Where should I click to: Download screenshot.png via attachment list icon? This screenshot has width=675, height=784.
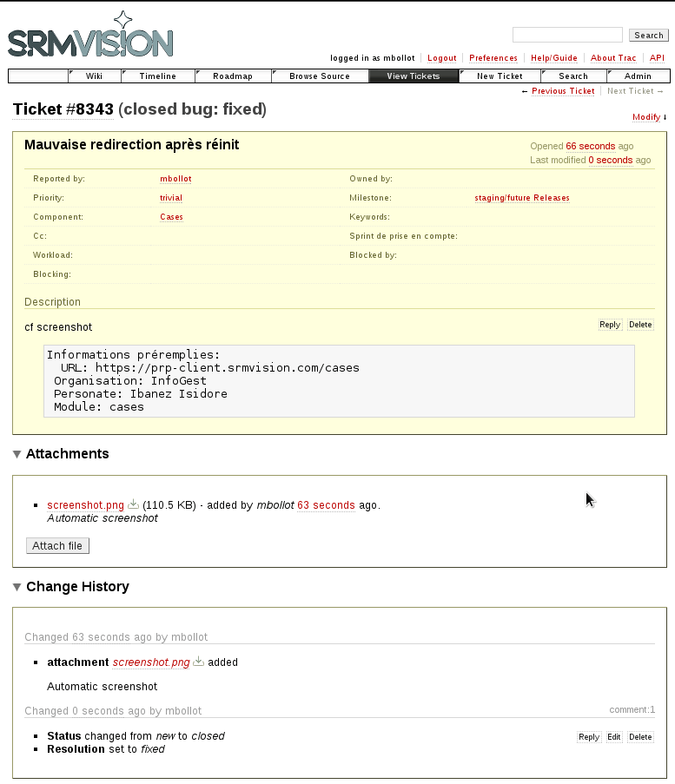coord(133,505)
